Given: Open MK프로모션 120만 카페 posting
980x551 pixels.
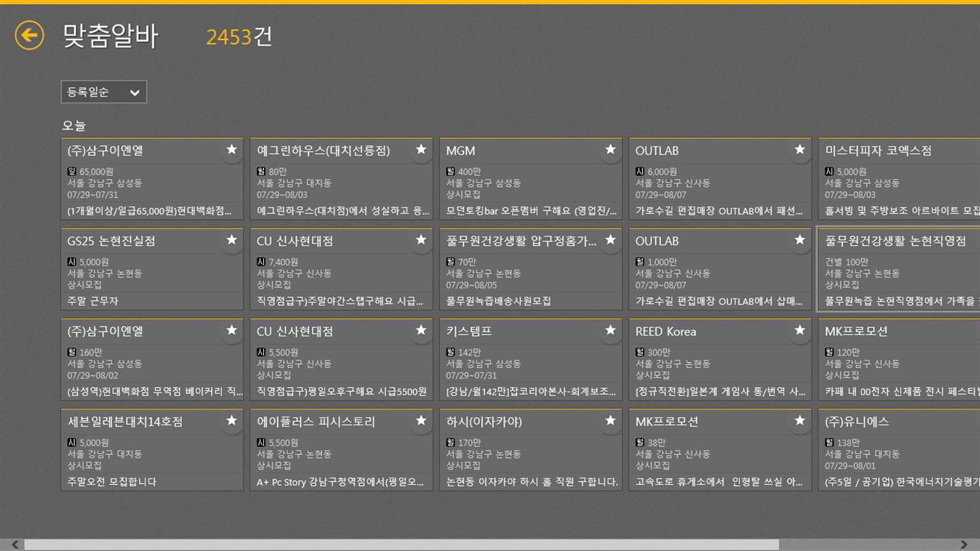Looking at the screenshot, I should [899, 360].
